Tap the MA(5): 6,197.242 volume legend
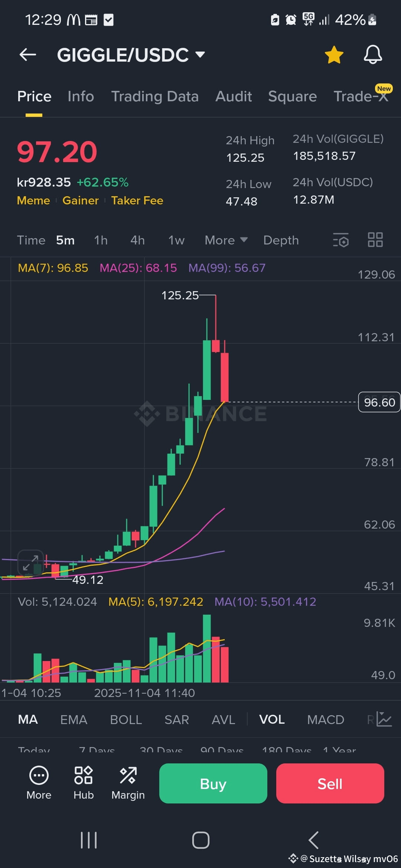This screenshot has width=401, height=868. (x=156, y=602)
